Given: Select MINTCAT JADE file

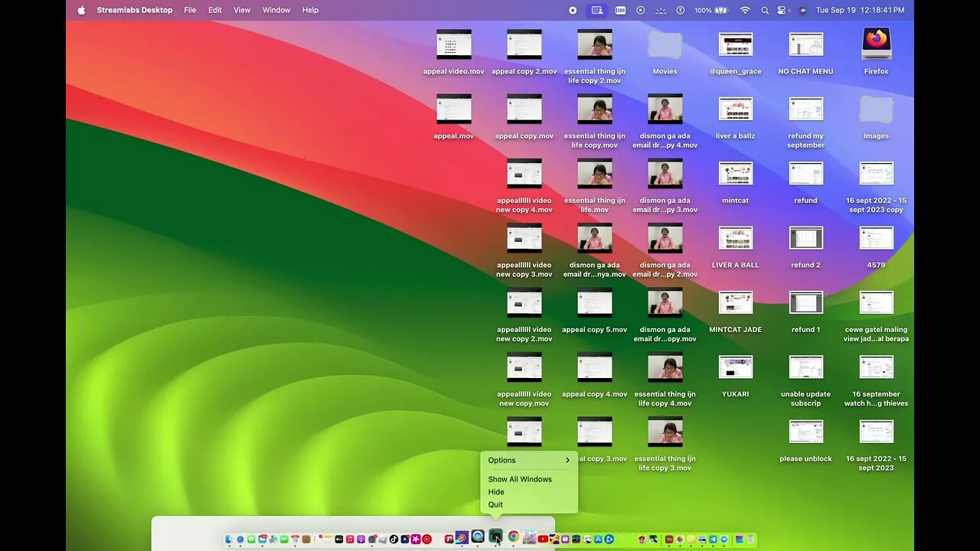Looking at the screenshot, I should [x=736, y=303].
